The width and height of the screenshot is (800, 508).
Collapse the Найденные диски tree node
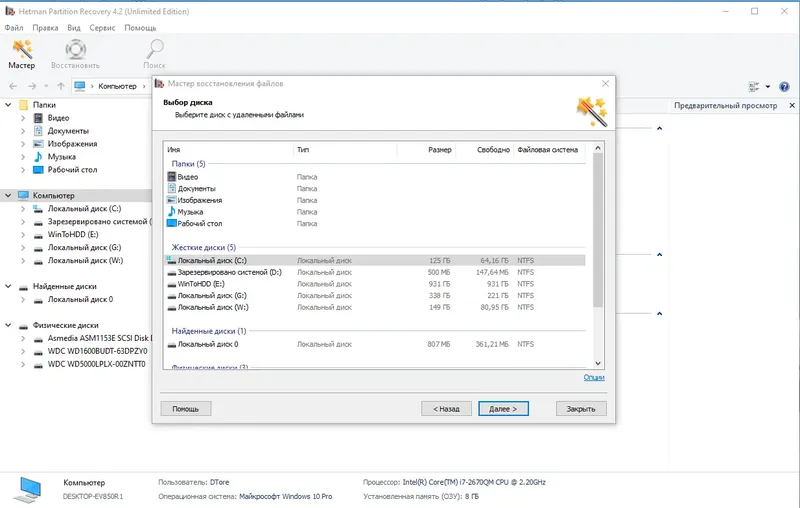click(8, 286)
